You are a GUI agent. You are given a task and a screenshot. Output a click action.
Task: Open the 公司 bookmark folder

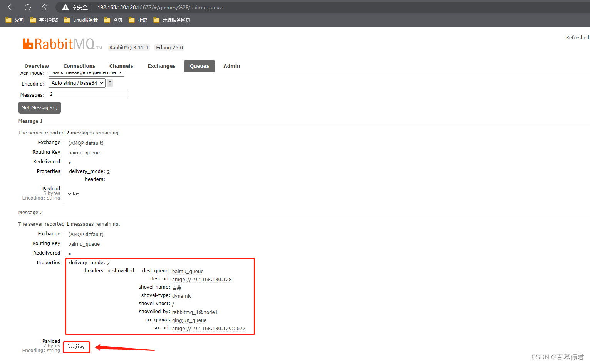click(x=15, y=20)
